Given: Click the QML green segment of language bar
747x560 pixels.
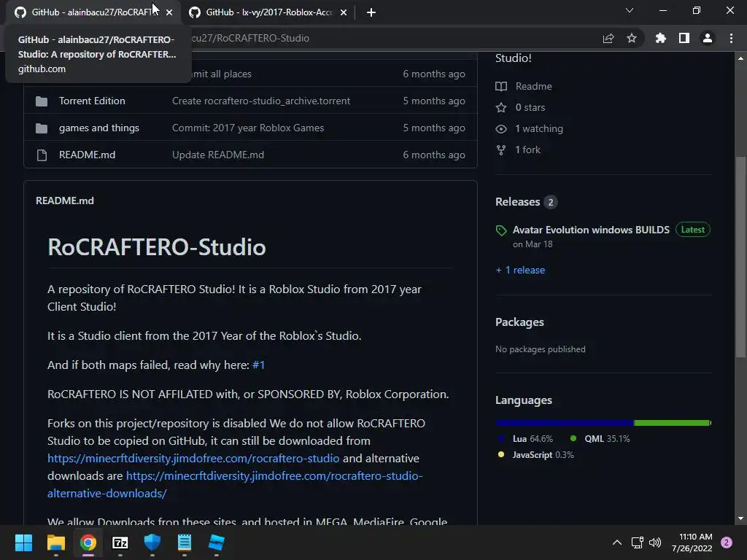Looking at the screenshot, I should (672, 423).
